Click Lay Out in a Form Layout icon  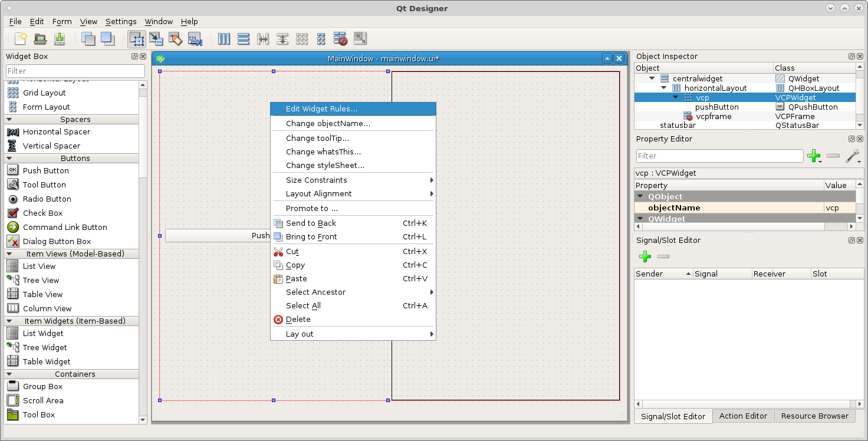tap(321, 39)
